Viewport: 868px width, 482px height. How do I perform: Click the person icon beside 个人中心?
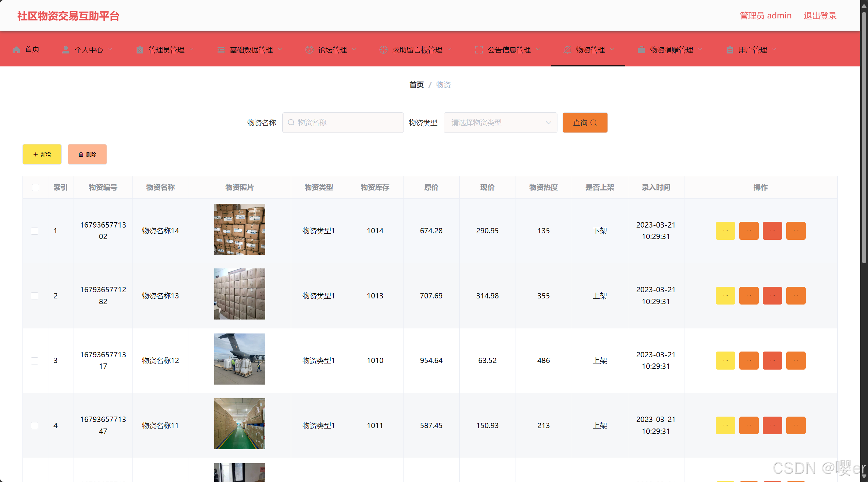66,50
